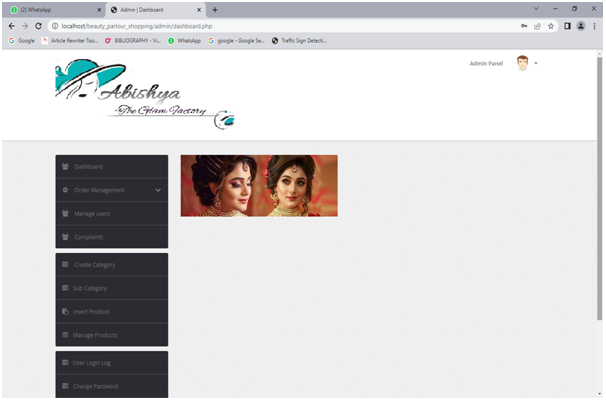Open a new browser tab
Viewport: 606px width, 400px height.
pyautogui.click(x=215, y=10)
